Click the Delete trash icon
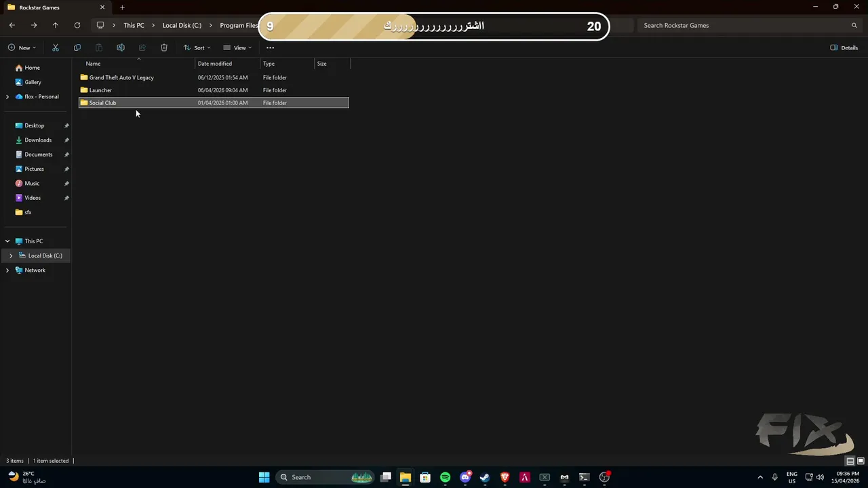This screenshot has height=488, width=868. (164, 47)
